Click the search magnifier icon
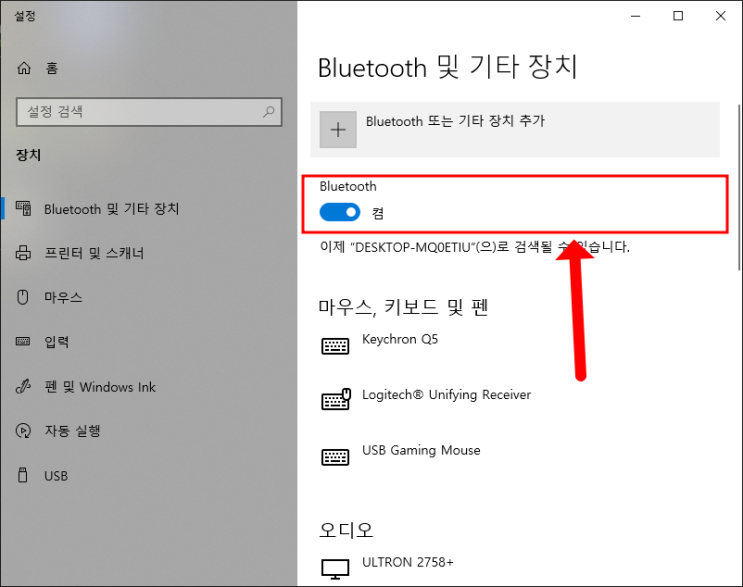 click(x=269, y=112)
